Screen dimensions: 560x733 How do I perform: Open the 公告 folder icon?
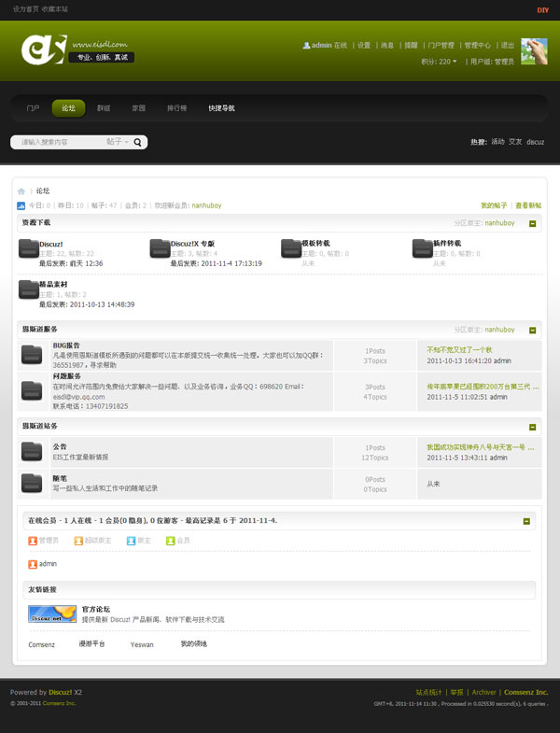click(x=32, y=452)
